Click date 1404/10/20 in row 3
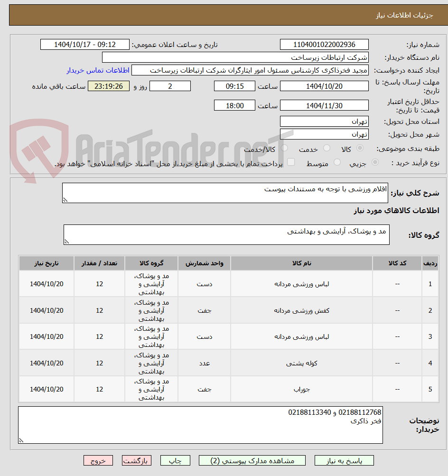 47,336
